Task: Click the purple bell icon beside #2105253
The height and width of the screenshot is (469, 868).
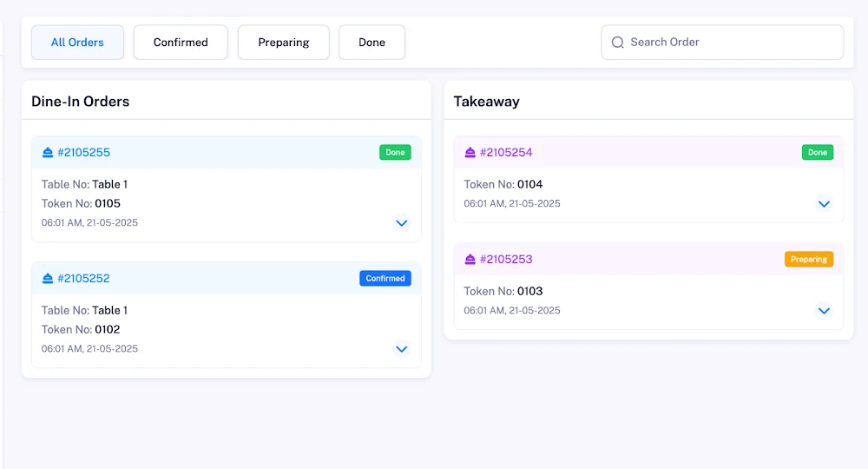Action: point(470,259)
